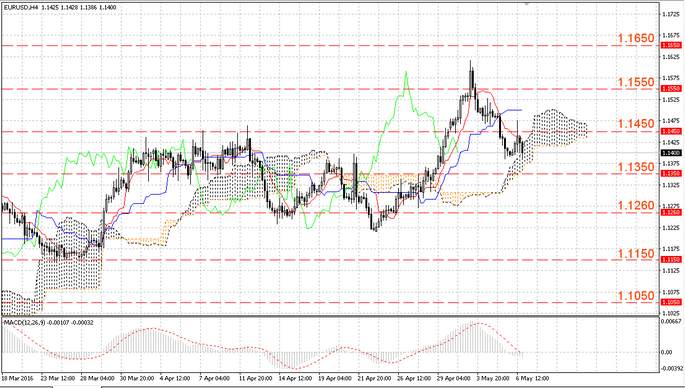
Task: Click the 1.1125 price axis value
Action: pos(671,270)
